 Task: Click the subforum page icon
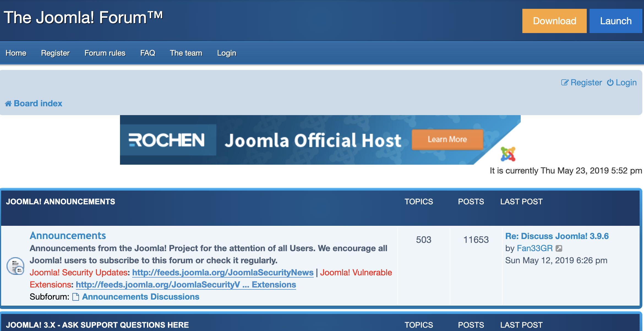click(x=76, y=297)
